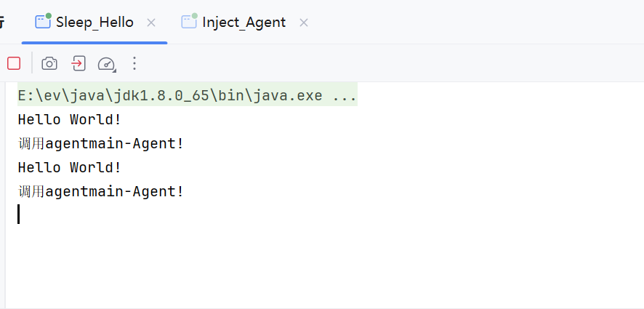Click the Run panel label at far left
Viewport: 644px width, 309px height.
coord(1,22)
